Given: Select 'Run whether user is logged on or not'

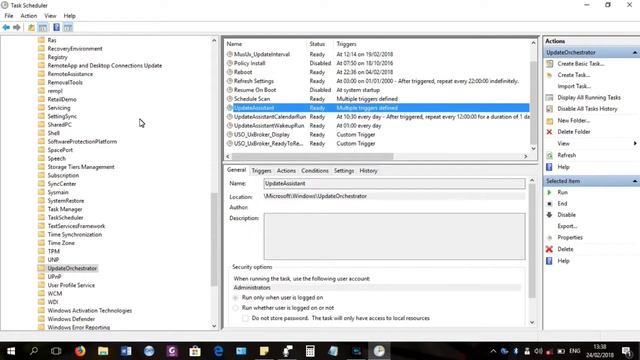Looking at the screenshot, I should tap(236, 308).
